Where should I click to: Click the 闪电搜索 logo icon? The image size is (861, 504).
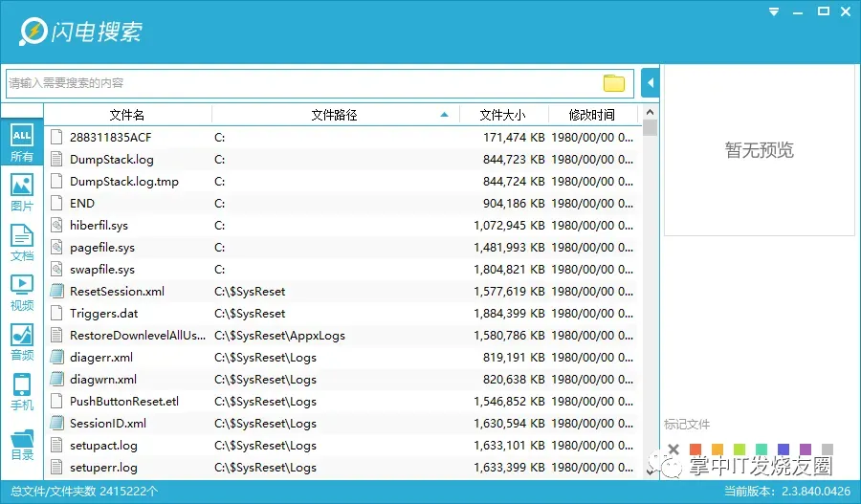point(33,32)
